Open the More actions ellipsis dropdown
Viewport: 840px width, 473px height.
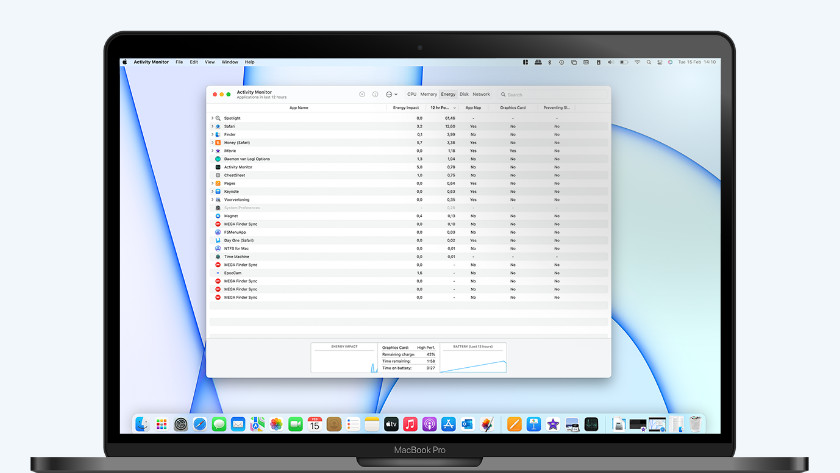(390, 94)
